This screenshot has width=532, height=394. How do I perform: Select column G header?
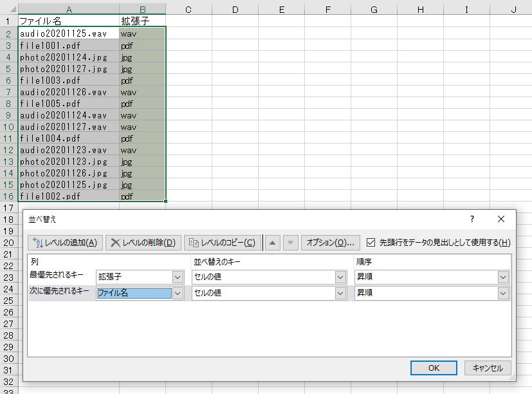(374, 10)
